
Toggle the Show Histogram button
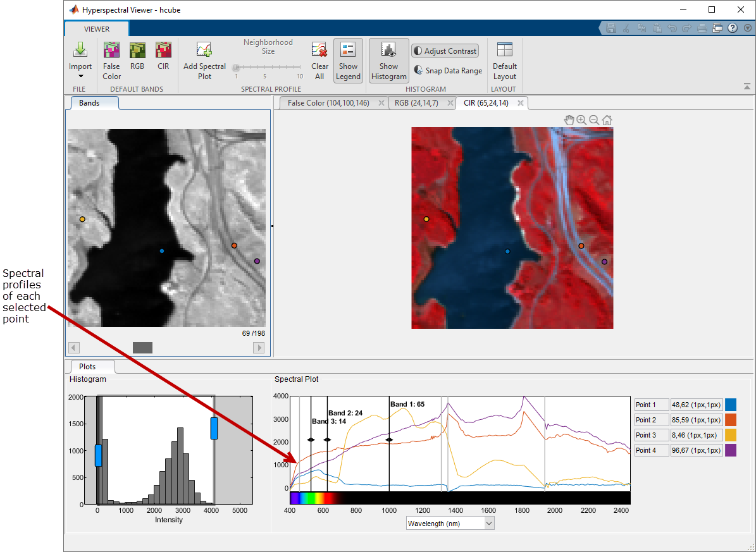point(388,60)
